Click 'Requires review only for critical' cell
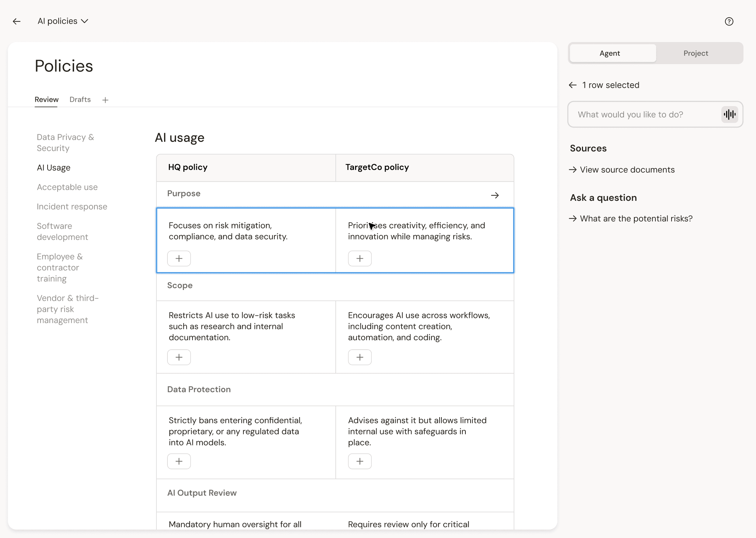 [409, 524]
